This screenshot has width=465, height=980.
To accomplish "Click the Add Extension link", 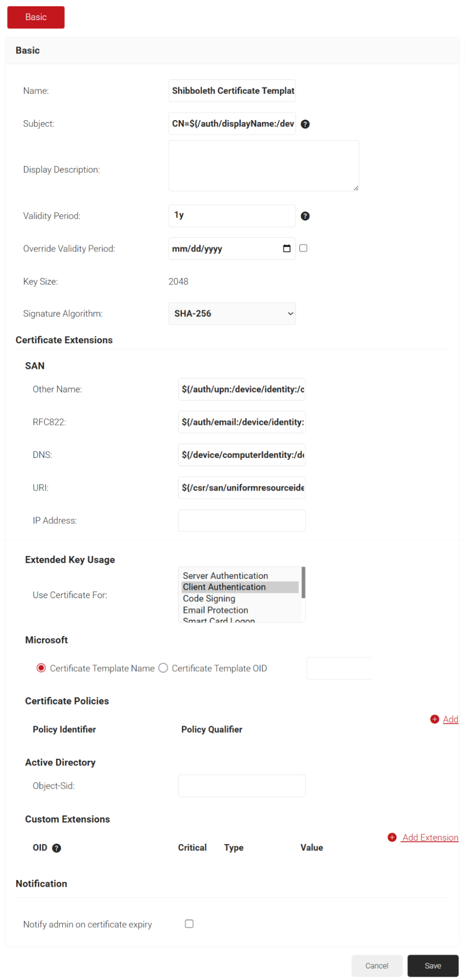I will (430, 837).
